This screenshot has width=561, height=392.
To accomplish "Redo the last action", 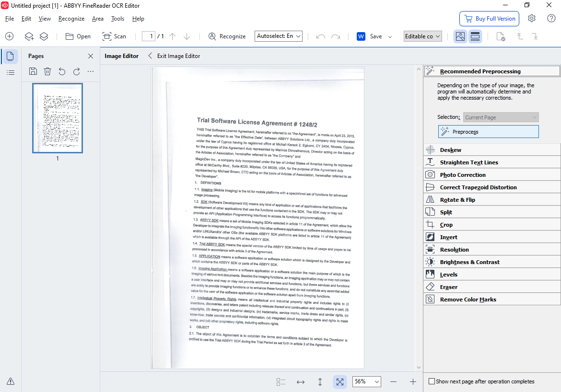I will pyautogui.click(x=336, y=36).
